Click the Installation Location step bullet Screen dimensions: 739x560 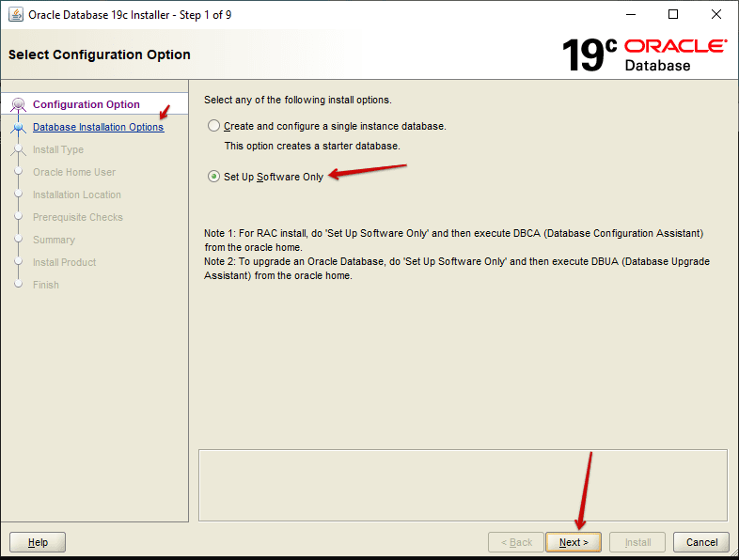click(x=19, y=194)
